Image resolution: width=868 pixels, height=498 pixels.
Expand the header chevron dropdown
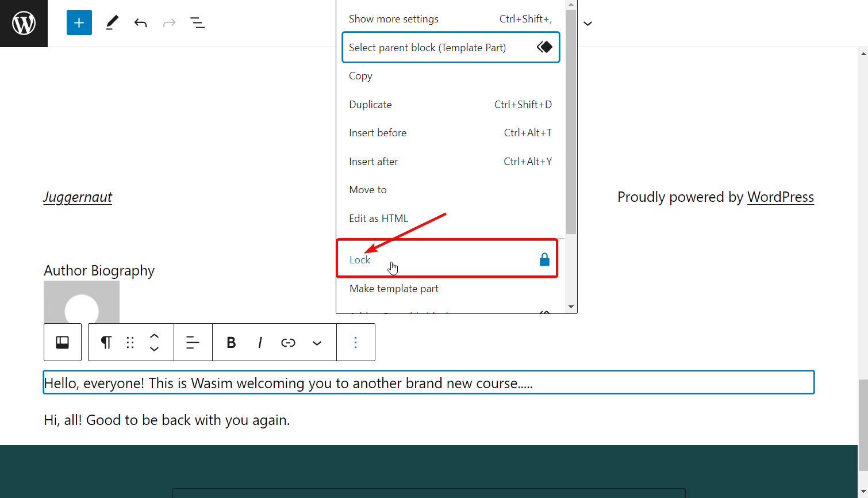(587, 24)
